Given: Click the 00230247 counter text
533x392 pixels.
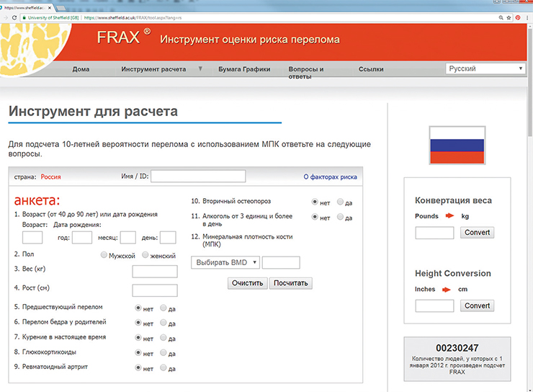Looking at the screenshot, I should tap(457, 348).
